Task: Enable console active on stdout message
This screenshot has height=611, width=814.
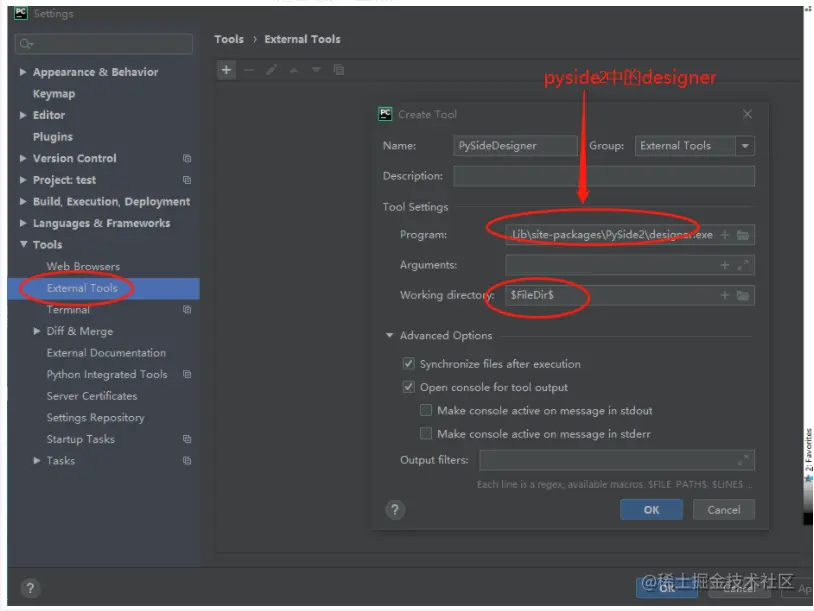Action: pyautogui.click(x=426, y=410)
